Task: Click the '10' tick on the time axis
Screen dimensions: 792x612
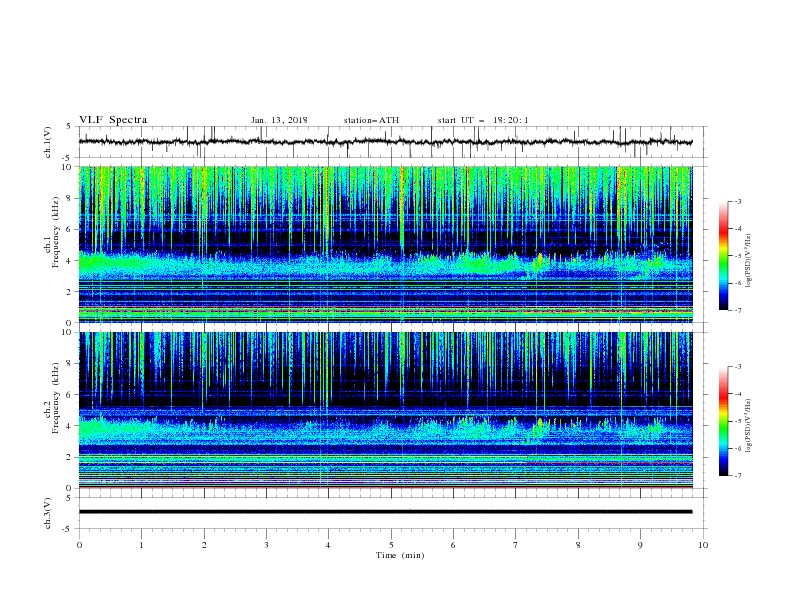Action: click(703, 545)
